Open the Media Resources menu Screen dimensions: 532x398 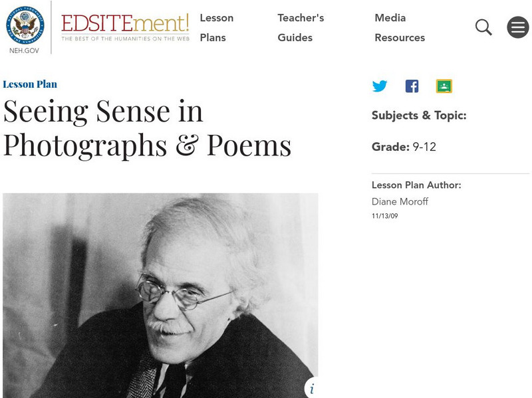pyautogui.click(x=400, y=28)
